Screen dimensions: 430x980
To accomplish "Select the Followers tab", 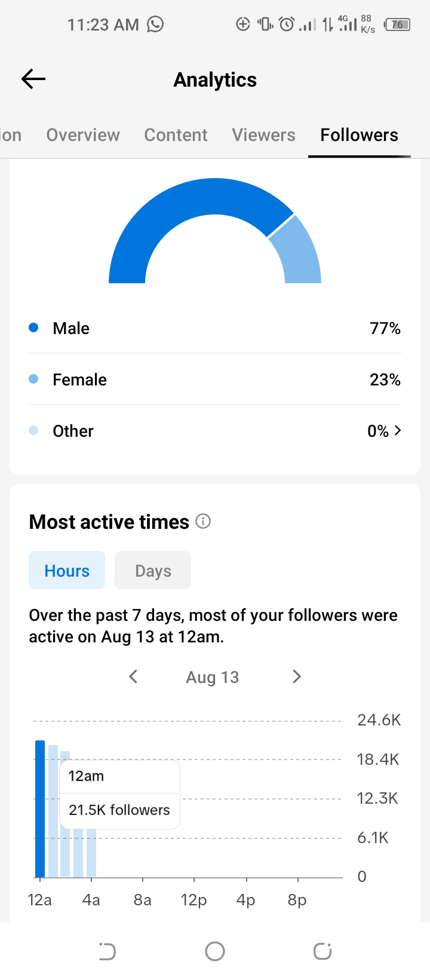I will [359, 135].
